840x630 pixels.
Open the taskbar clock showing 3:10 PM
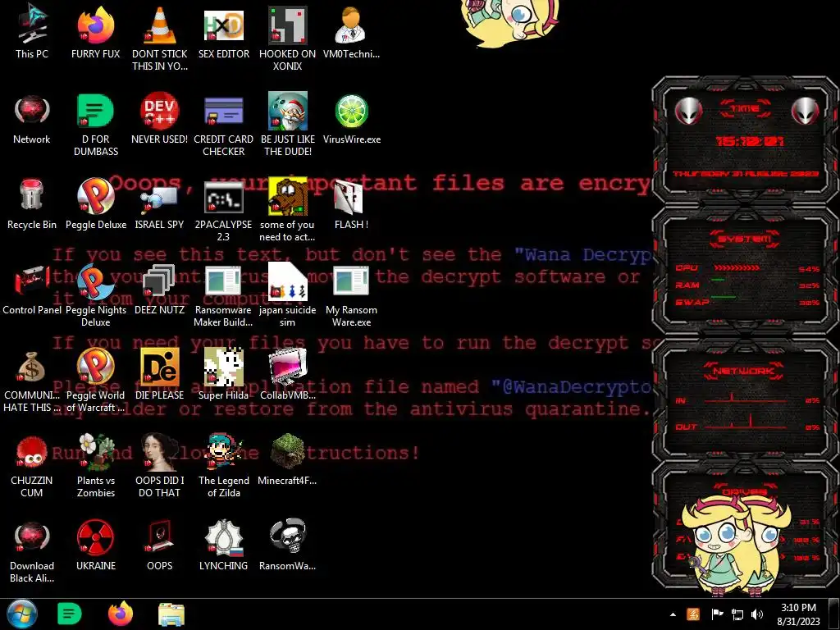click(x=798, y=614)
